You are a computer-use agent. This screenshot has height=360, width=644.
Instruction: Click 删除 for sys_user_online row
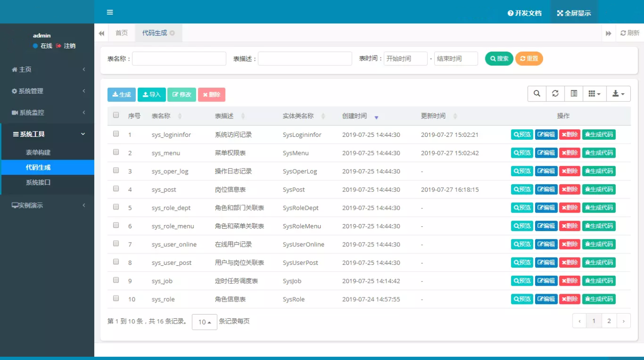570,244
